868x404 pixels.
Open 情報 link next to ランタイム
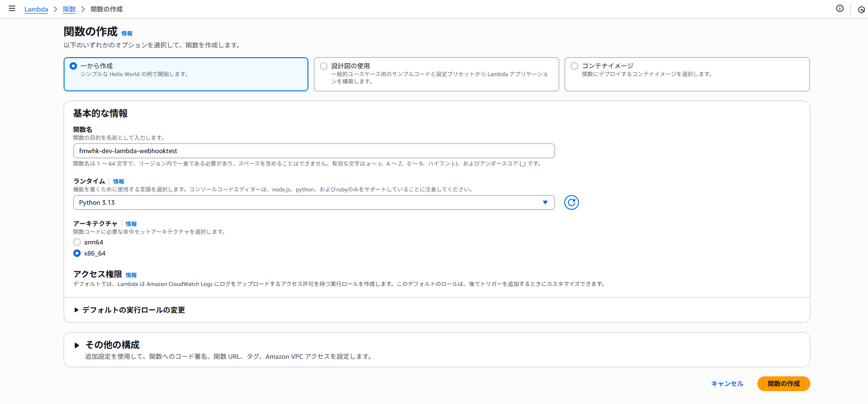pyautogui.click(x=118, y=181)
